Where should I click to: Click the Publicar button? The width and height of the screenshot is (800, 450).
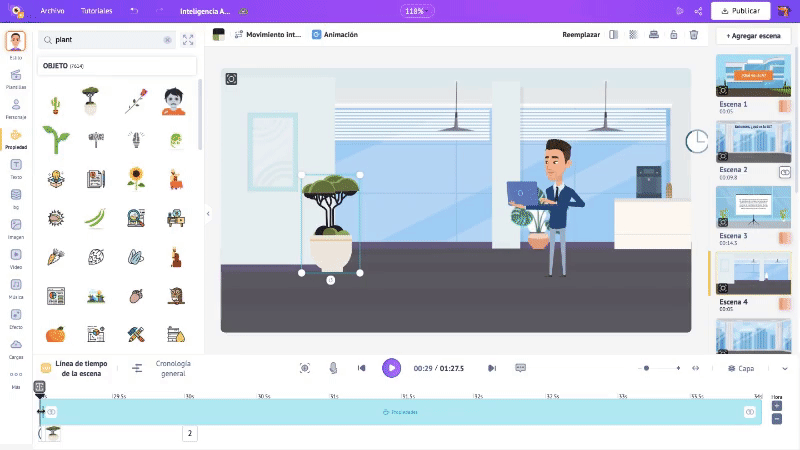(x=740, y=11)
